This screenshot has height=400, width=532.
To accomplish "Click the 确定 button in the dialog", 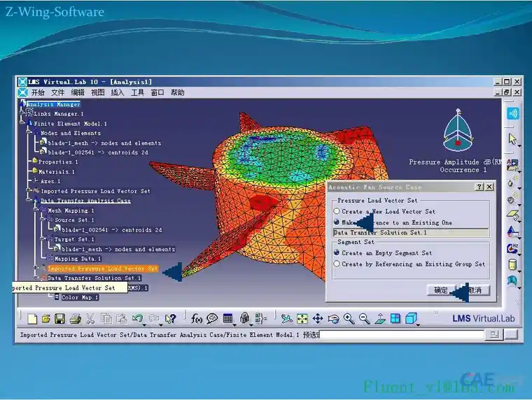I will point(441,290).
